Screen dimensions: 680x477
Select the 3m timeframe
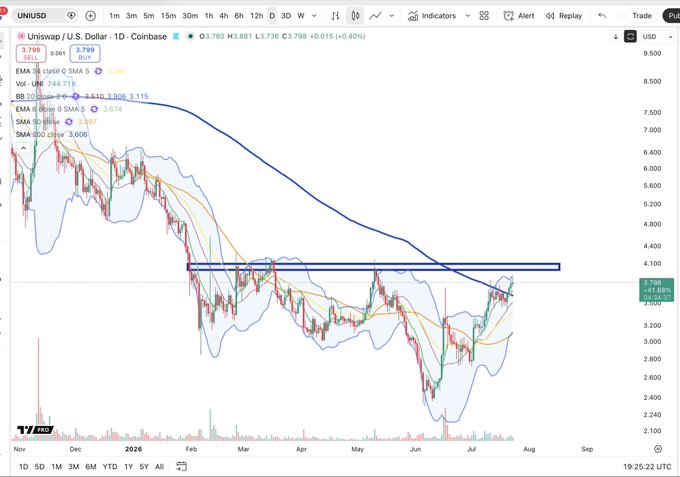pos(131,16)
